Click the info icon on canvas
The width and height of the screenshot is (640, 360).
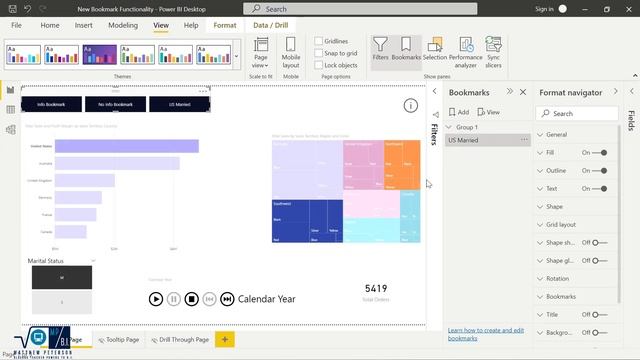411,106
